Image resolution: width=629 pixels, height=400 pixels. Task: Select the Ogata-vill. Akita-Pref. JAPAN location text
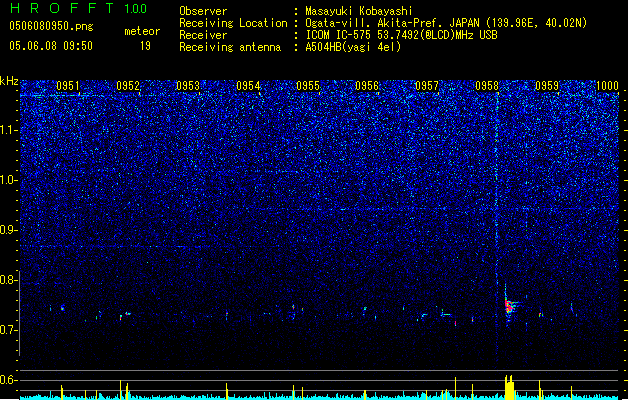pos(446,23)
